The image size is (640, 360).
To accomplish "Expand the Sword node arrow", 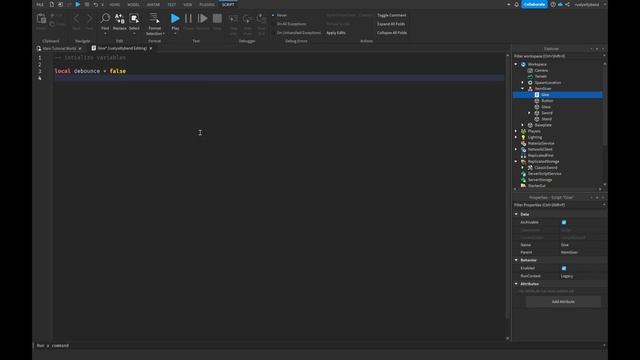I will coord(529,113).
